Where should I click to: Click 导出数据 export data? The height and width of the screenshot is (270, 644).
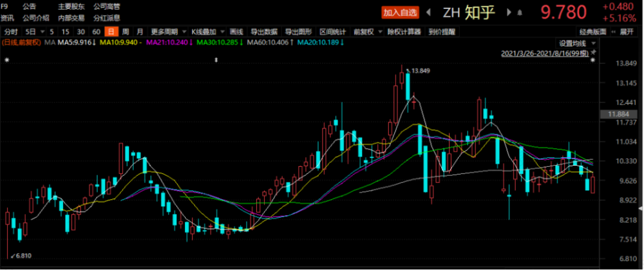click(264, 32)
